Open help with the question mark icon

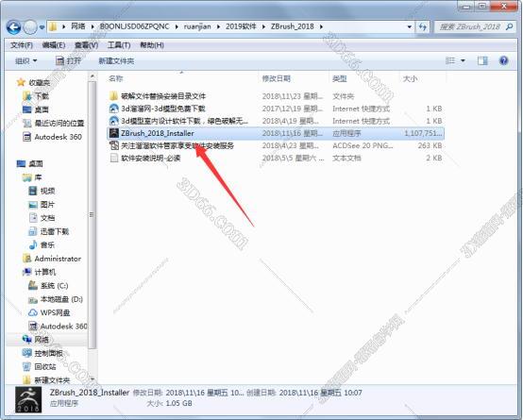(504, 60)
